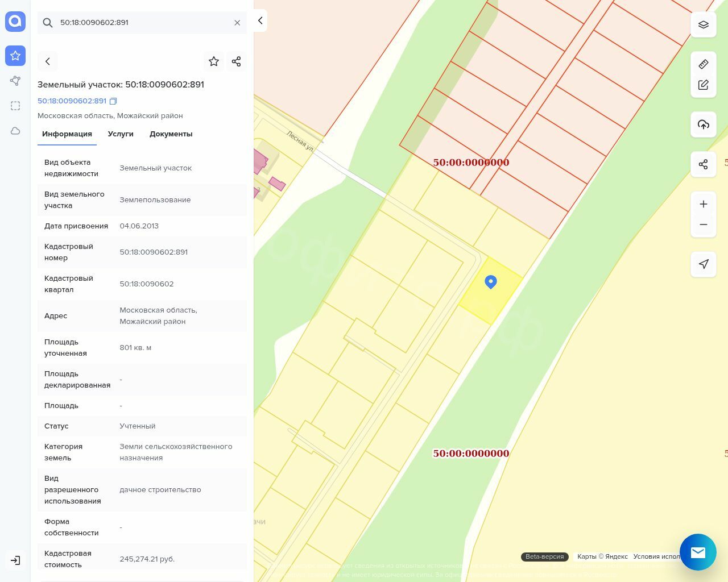The height and width of the screenshot is (582, 728).
Task: Open the Favorites section in sidebar
Action: [15, 56]
